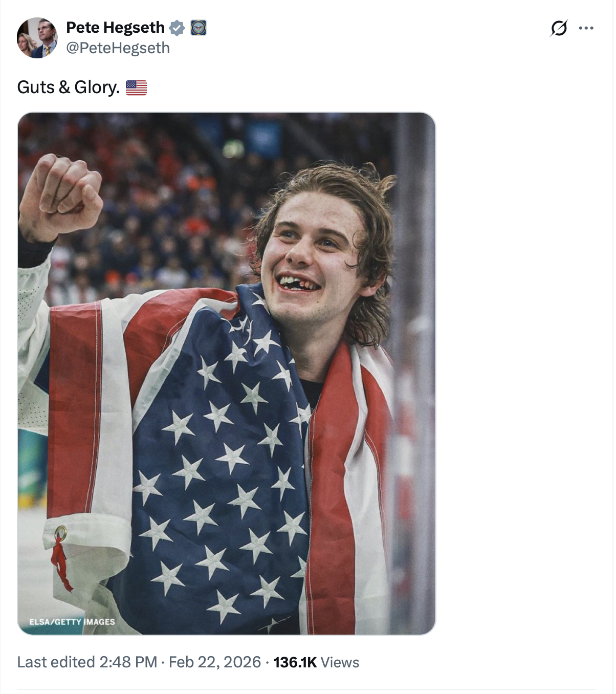616x694 pixels.
Task: Click the 136.1K view count
Action: tap(295, 662)
